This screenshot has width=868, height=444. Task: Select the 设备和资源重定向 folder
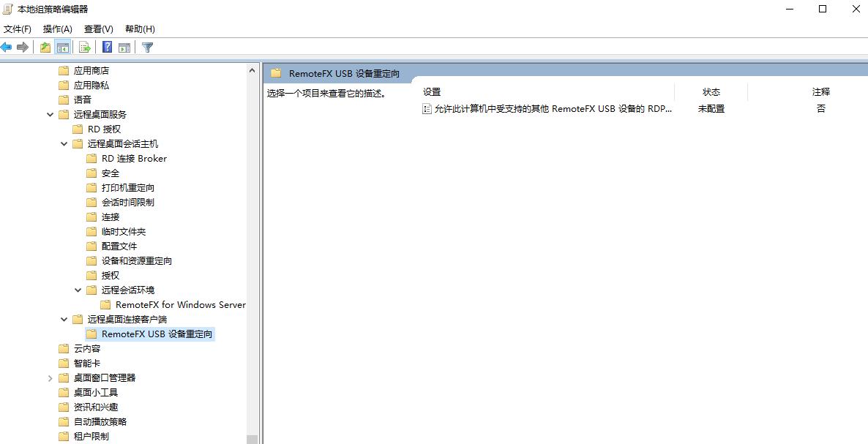(x=137, y=261)
